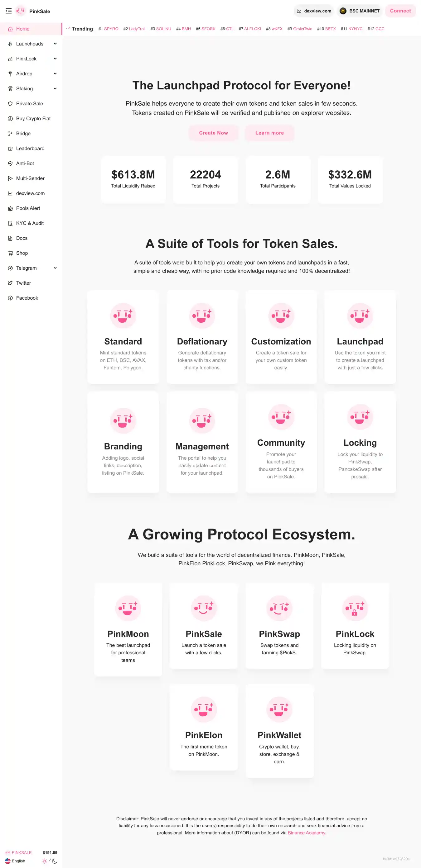Go to KYC & Audit page
The width and height of the screenshot is (421, 868).
click(30, 223)
